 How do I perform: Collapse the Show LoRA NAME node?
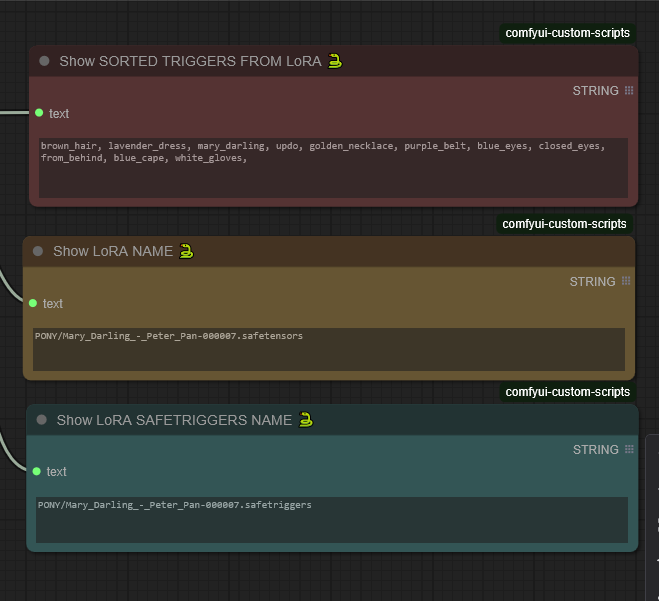(x=38, y=251)
